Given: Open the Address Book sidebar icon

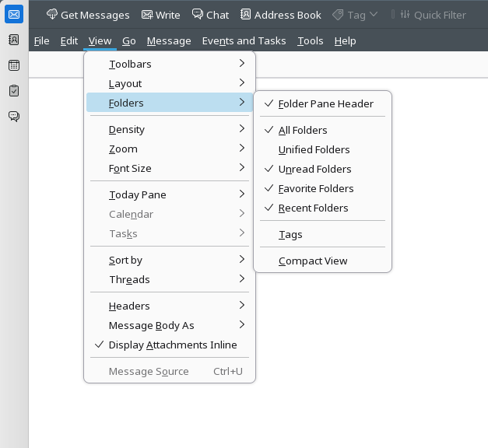Looking at the screenshot, I should [14, 40].
